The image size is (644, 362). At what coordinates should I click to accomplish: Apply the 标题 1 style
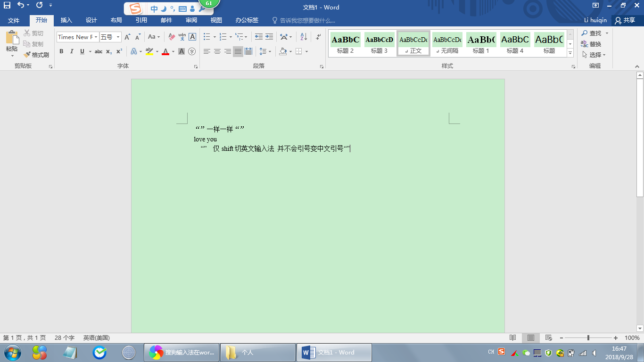481,44
